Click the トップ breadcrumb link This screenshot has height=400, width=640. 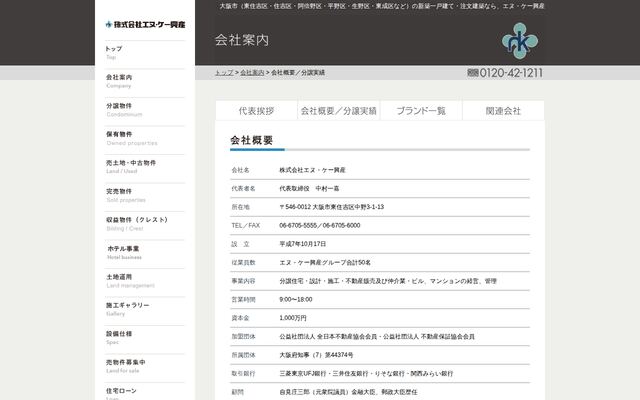point(224,73)
